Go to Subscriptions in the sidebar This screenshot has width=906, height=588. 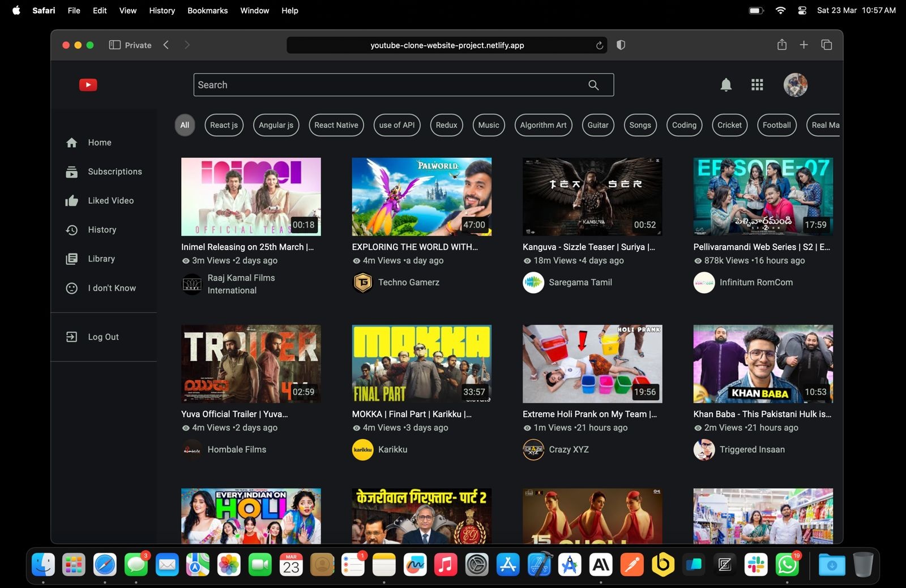click(114, 171)
